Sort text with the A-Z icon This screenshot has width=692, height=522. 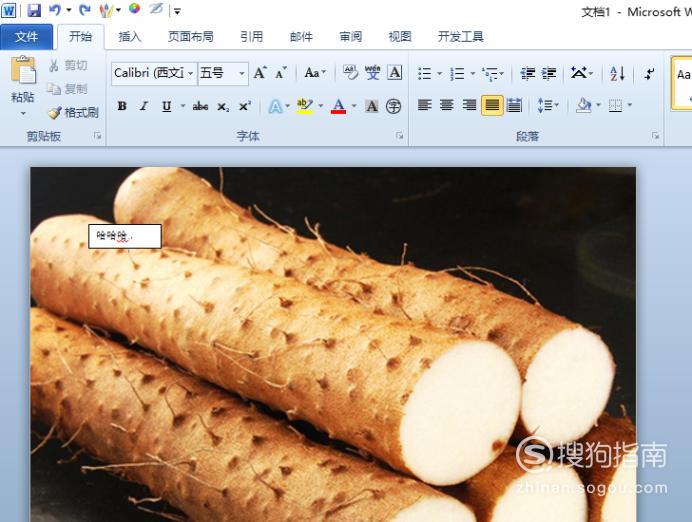(617, 73)
